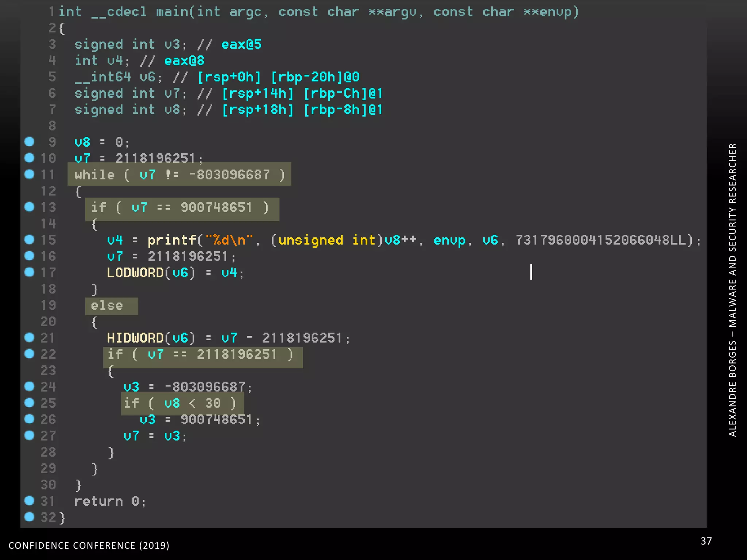Click the highlighted if ( v7 == 900748651 ) condition
The image size is (747, 560).
click(182, 209)
